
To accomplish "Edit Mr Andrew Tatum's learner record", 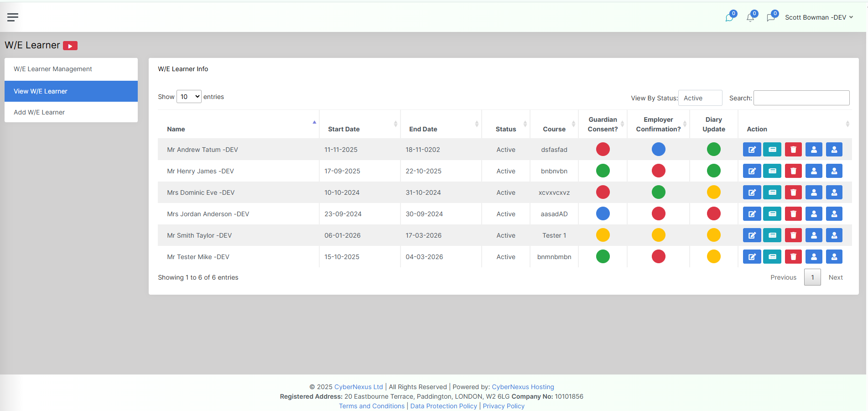I will tap(752, 150).
